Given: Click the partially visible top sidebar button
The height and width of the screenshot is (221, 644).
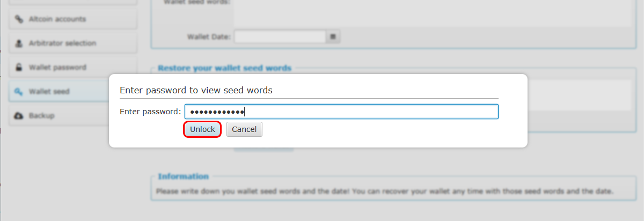Looking at the screenshot, I should pyautogui.click(x=72, y=2).
